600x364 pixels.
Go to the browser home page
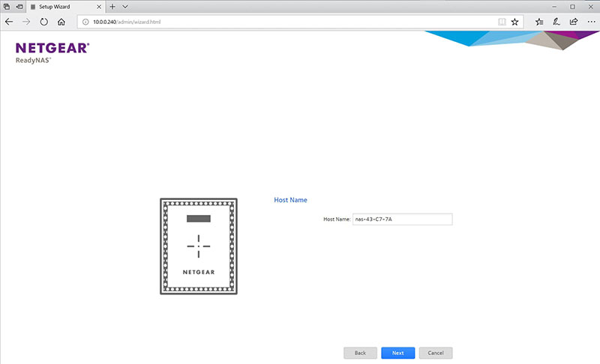click(61, 22)
